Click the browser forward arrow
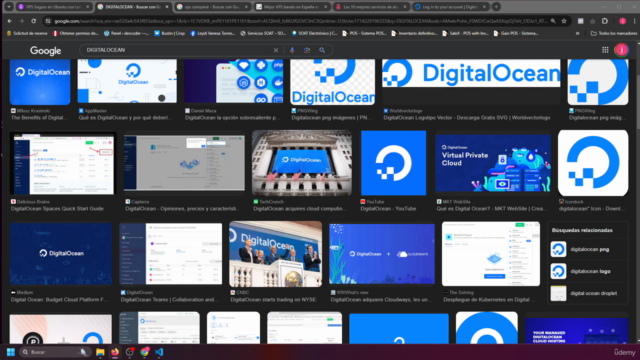640x360 pixels. (22, 21)
